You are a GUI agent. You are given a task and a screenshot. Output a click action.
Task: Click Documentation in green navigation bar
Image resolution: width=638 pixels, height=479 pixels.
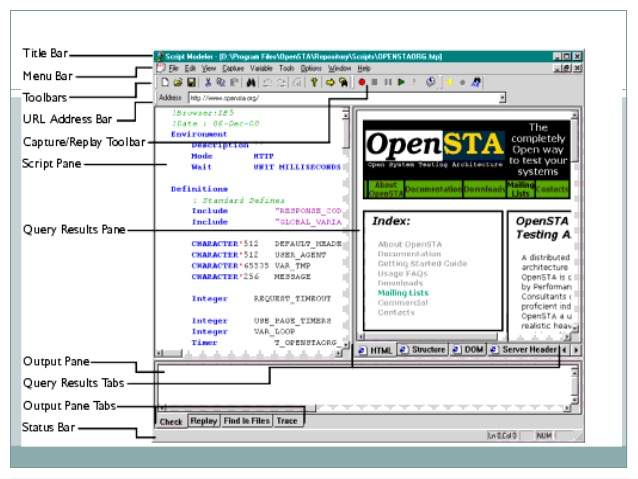pos(433,189)
